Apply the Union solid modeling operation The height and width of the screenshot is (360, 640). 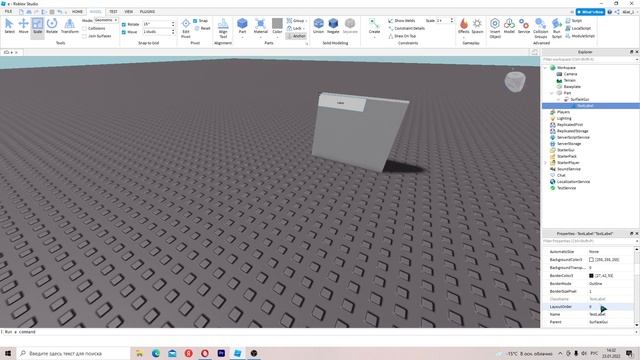pos(318,26)
